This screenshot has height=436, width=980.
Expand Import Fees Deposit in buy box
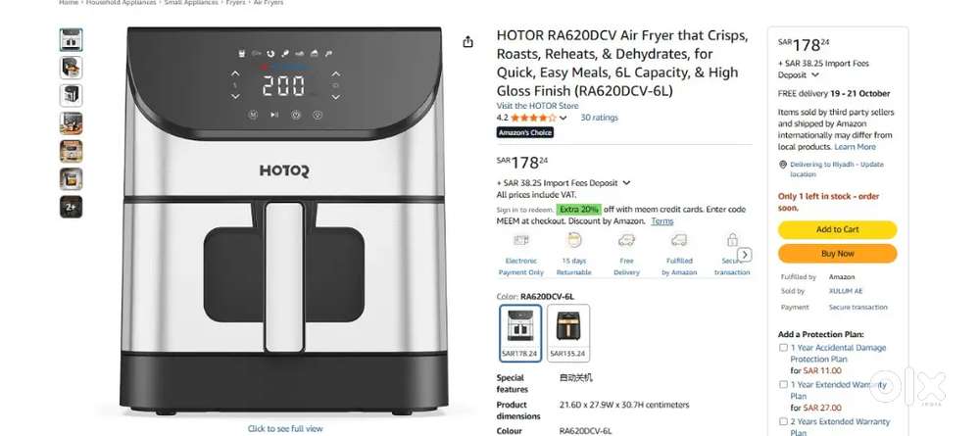pos(815,75)
